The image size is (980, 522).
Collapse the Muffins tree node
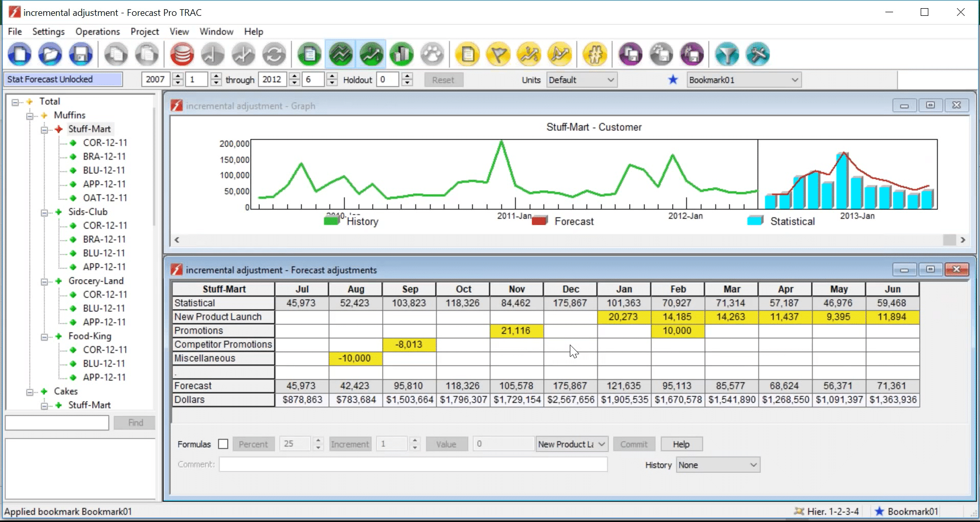tap(30, 116)
